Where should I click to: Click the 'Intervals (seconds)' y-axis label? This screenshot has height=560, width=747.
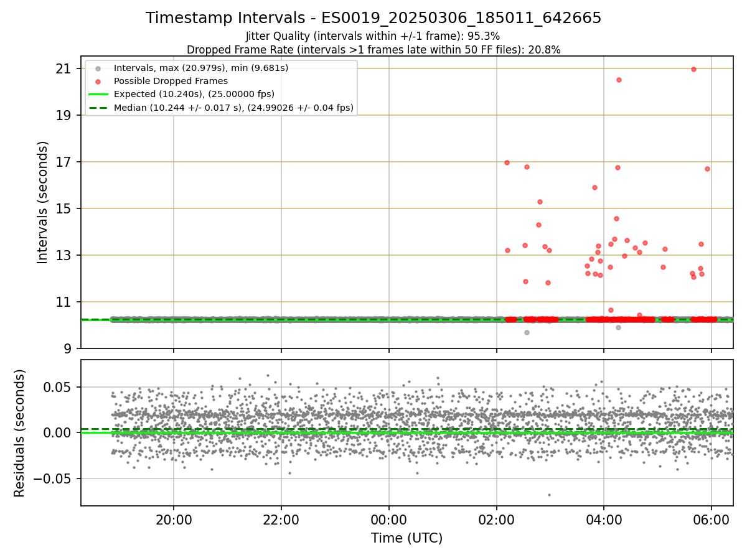coord(42,202)
